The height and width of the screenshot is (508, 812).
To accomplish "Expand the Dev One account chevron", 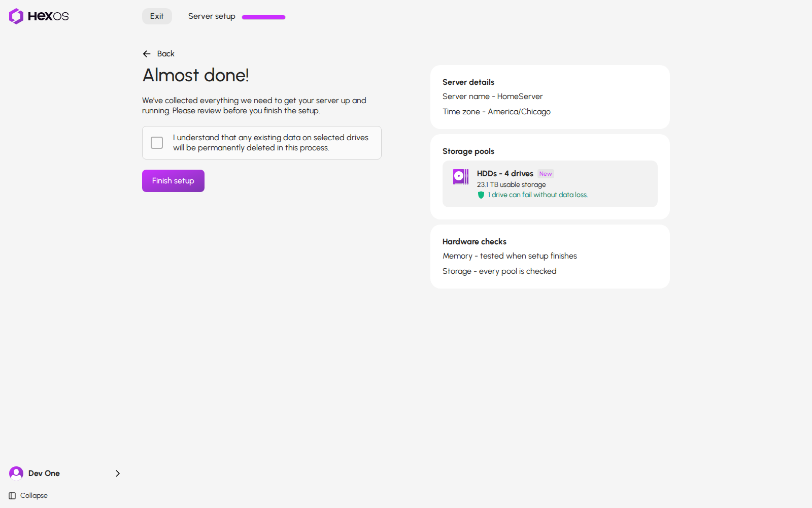I will point(118,473).
